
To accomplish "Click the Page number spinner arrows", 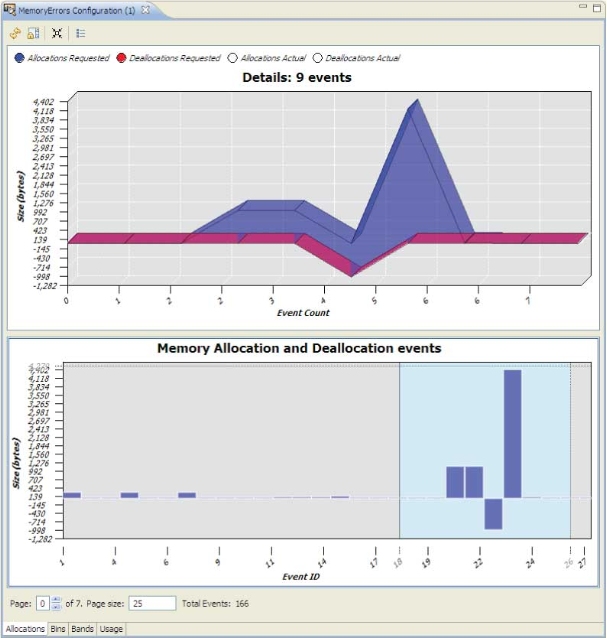I will point(56,603).
